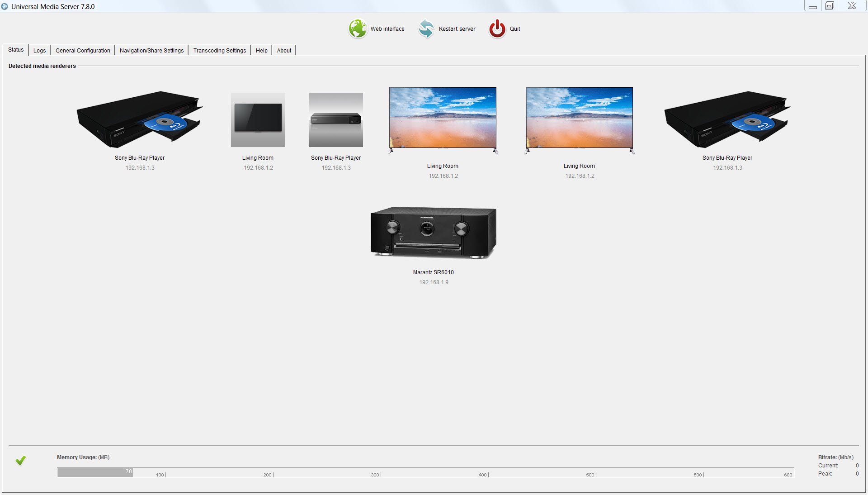The height and width of the screenshot is (495, 868).
Task: Click the Web interface button label
Action: pos(387,29)
